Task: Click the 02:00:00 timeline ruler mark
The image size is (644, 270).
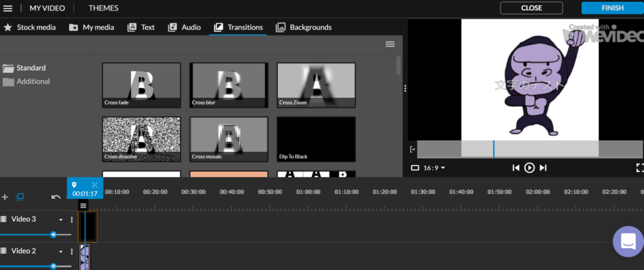Action: [x=538, y=192]
